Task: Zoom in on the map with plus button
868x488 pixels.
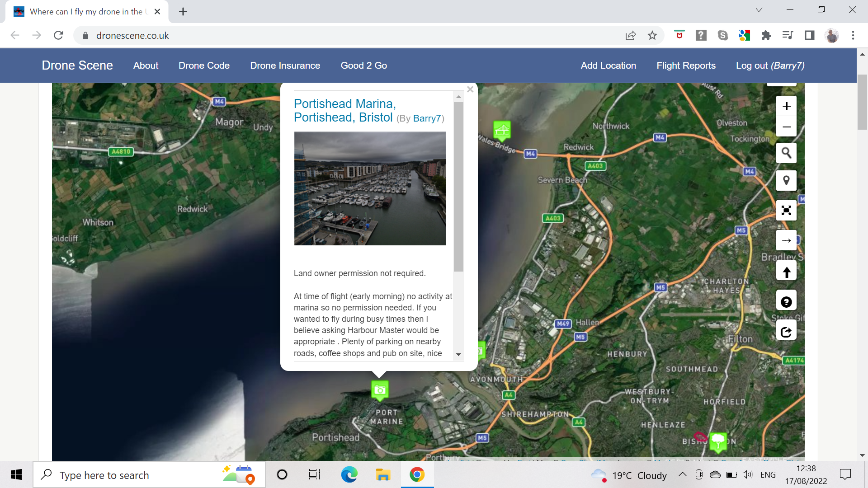Action: 786,106
